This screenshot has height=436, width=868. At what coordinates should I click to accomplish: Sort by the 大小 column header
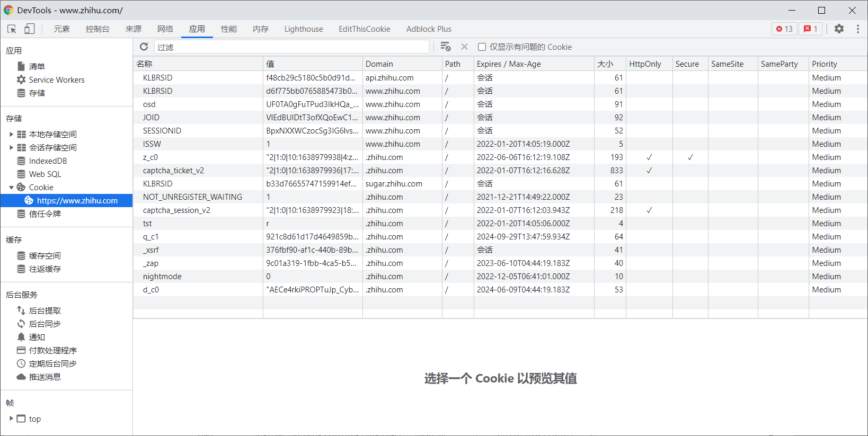pos(610,64)
